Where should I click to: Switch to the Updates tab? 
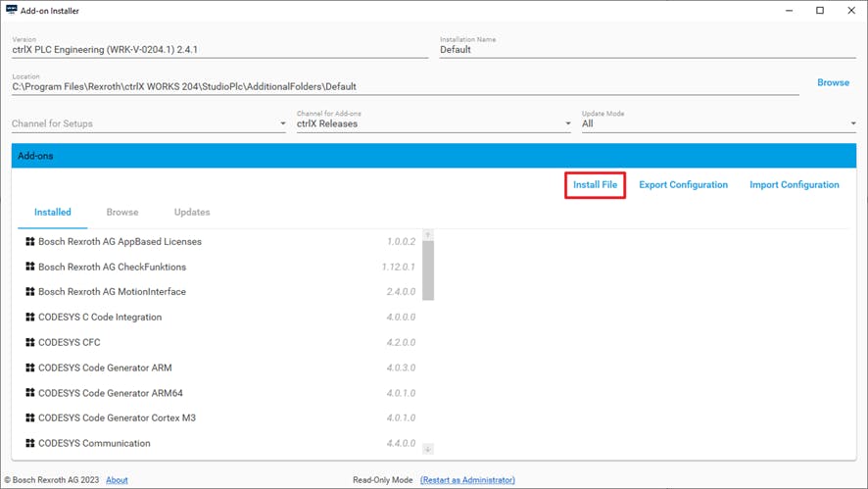tap(192, 212)
